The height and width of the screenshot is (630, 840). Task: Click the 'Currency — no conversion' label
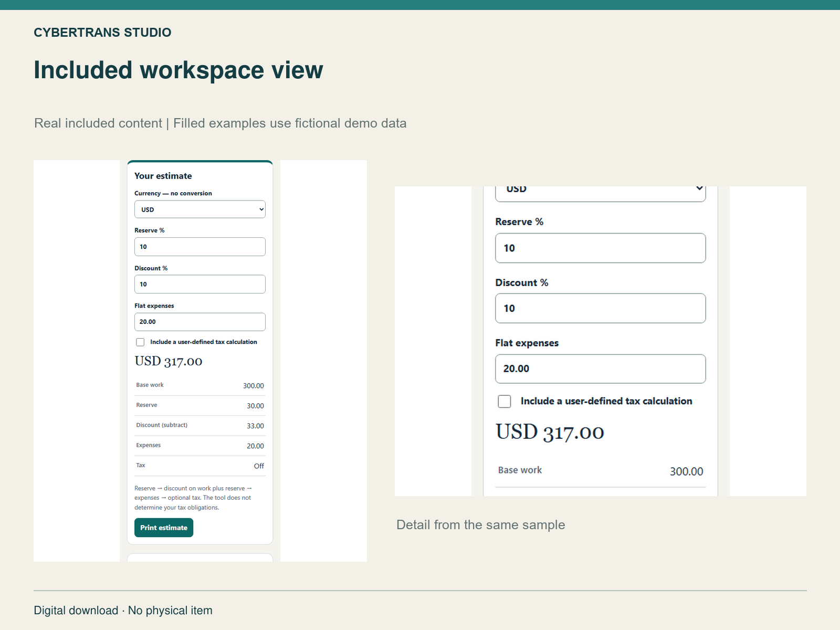(173, 193)
